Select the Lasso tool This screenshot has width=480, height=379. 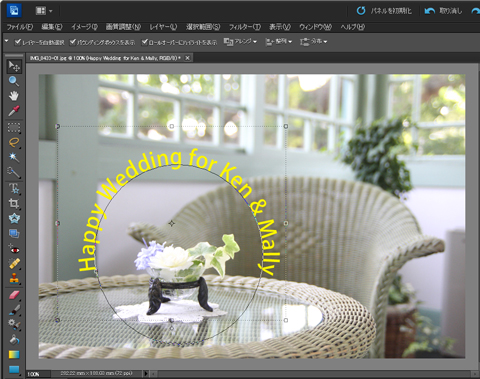[14, 143]
